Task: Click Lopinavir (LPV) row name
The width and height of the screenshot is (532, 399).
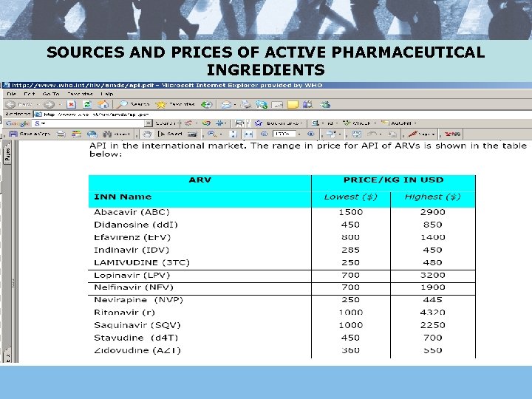Action: [x=132, y=275]
